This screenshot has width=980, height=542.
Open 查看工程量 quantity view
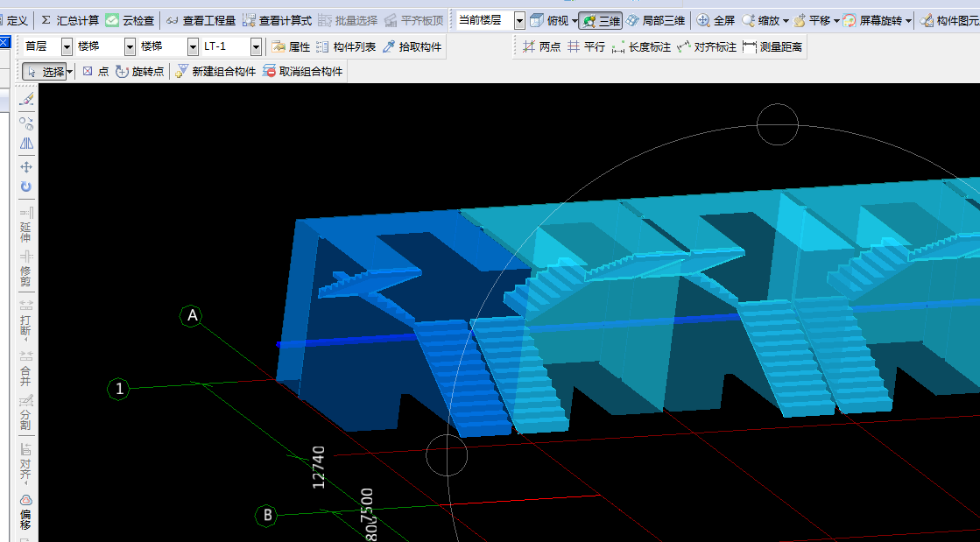[201, 21]
